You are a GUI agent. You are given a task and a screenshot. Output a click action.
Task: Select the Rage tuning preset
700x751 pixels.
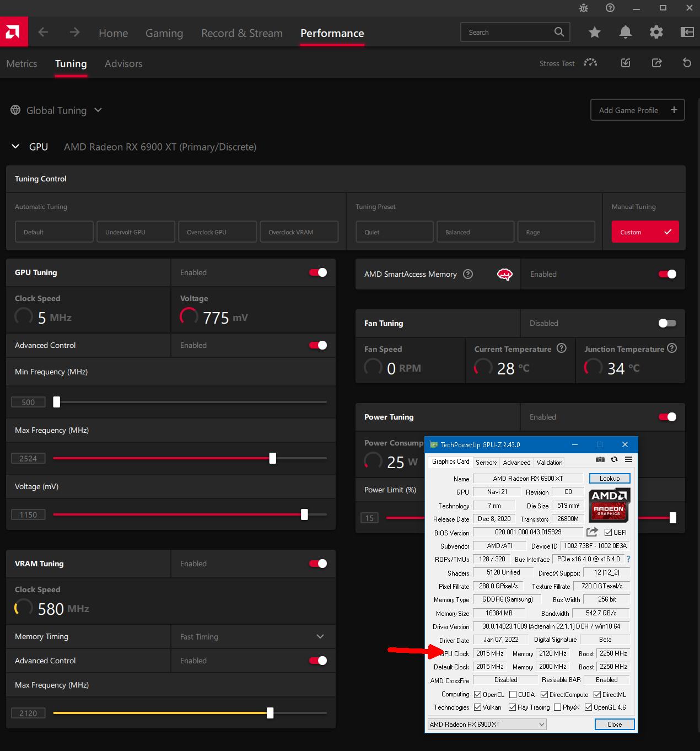(x=556, y=232)
